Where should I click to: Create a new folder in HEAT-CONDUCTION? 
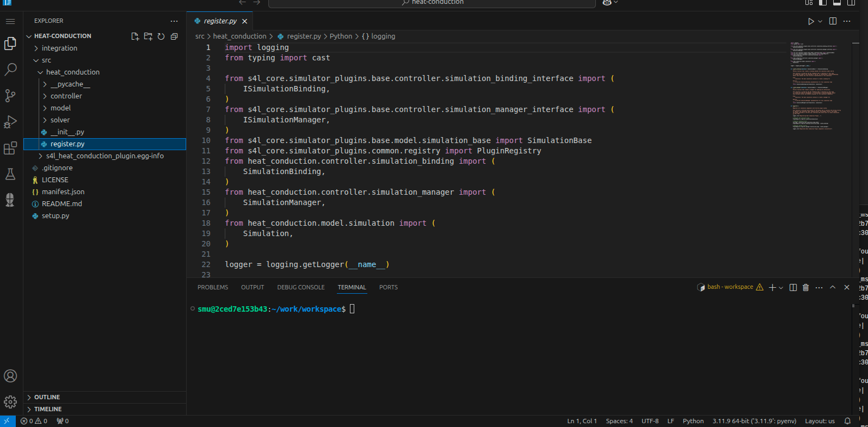[148, 36]
